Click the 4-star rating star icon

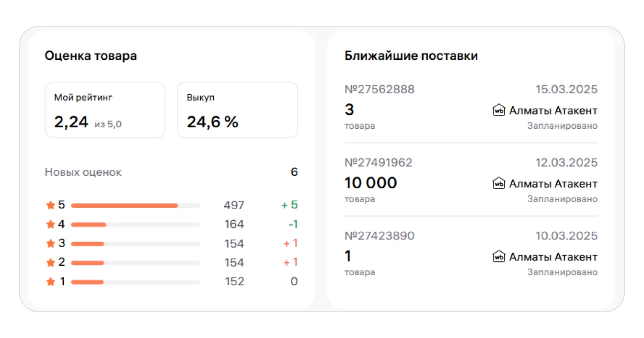coord(50,225)
